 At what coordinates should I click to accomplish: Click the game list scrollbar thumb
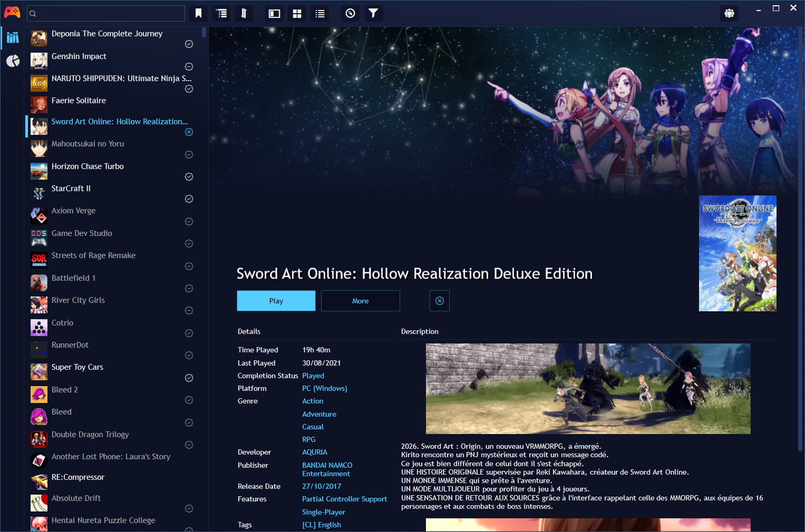[x=204, y=32]
